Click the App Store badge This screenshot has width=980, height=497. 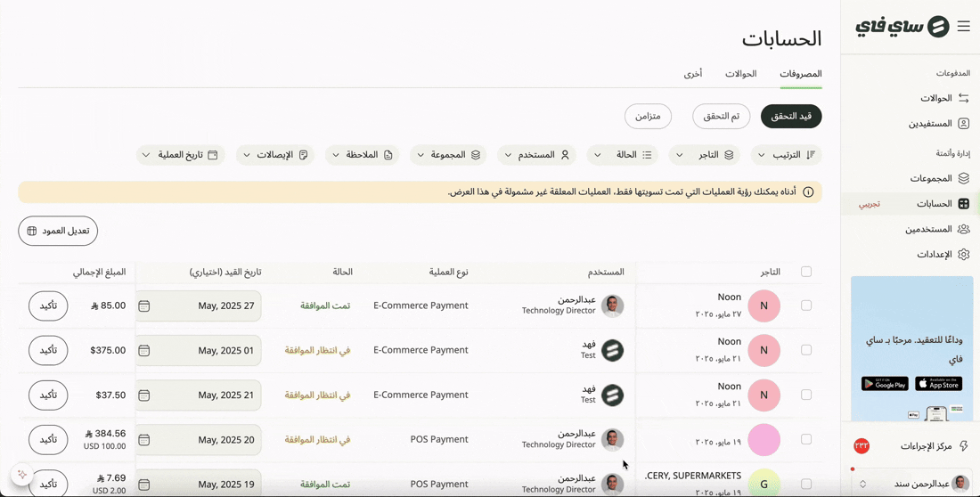pyautogui.click(x=938, y=383)
